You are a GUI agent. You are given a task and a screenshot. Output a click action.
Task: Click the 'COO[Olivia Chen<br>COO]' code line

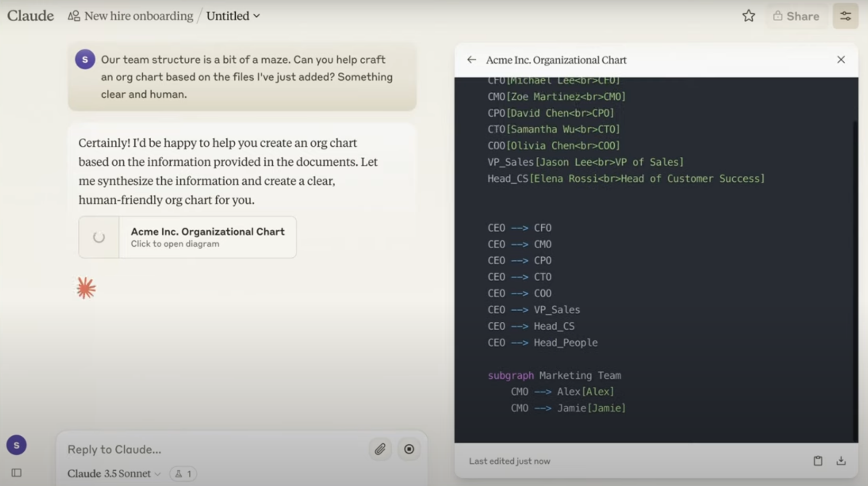[554, 146]
